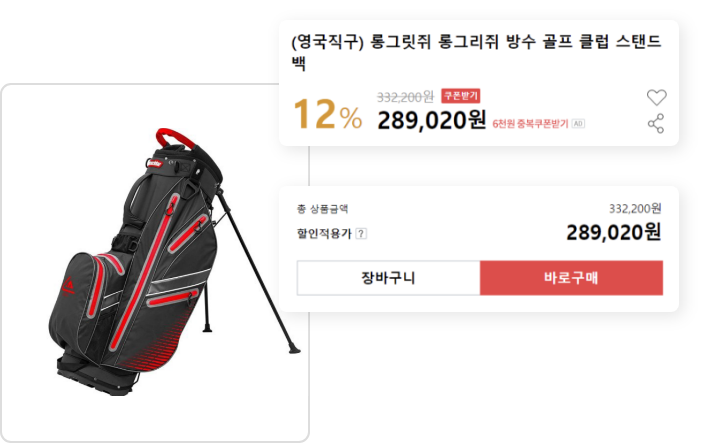Screen dimensions: 707x443
Task: Click the share icon under the heart
Action: tap(656, 123)
